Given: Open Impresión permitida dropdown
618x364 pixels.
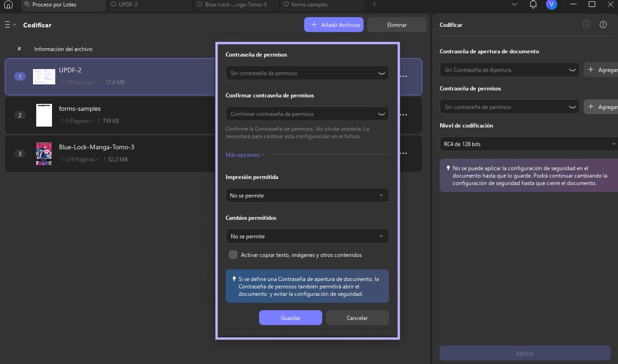Looking at the screenshot, I should 307,195.
